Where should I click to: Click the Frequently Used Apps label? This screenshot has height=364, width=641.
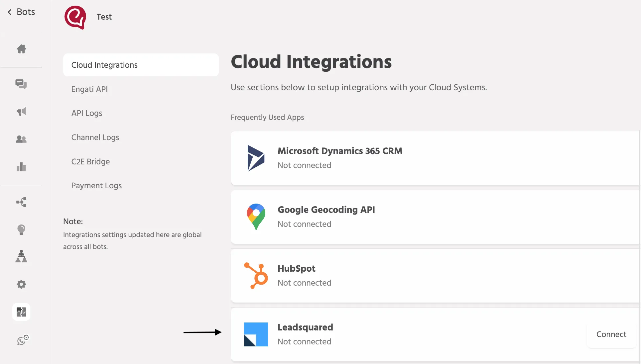tap(267, 118)
